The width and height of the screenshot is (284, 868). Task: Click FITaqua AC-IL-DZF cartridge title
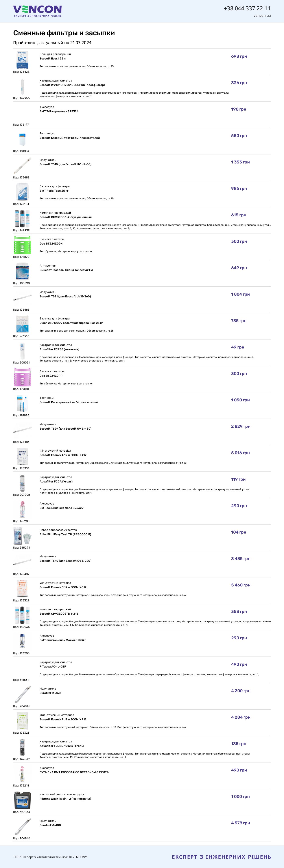[x=53, y=666]
